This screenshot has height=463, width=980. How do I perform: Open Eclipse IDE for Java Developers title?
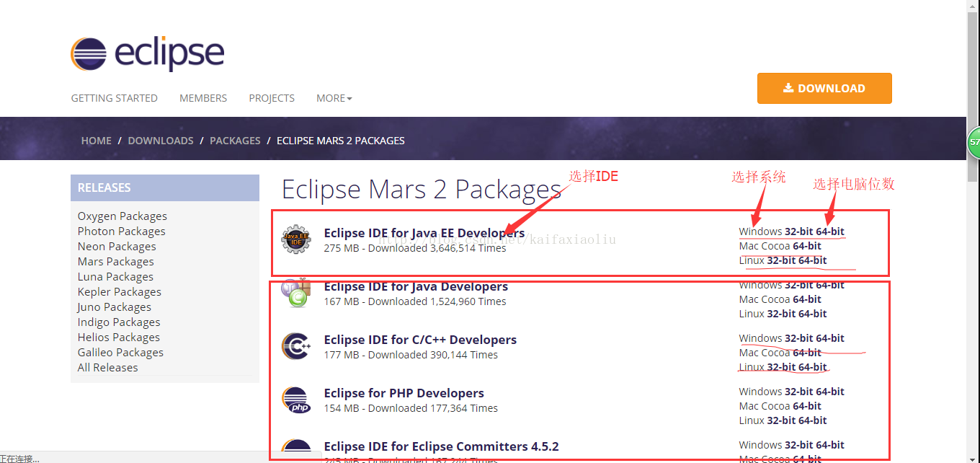(x=416, y=286)
